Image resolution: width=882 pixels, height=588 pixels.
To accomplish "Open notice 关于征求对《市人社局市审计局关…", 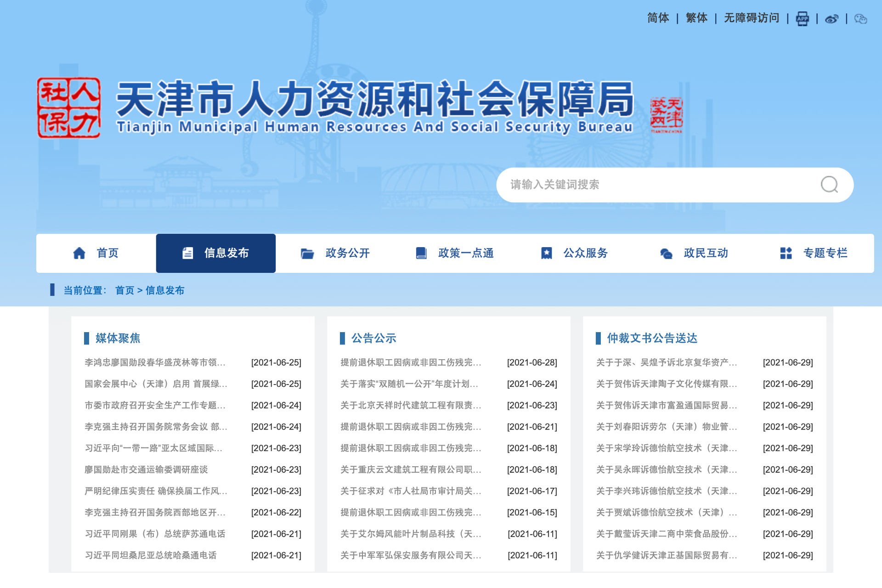I will point(411,491).
